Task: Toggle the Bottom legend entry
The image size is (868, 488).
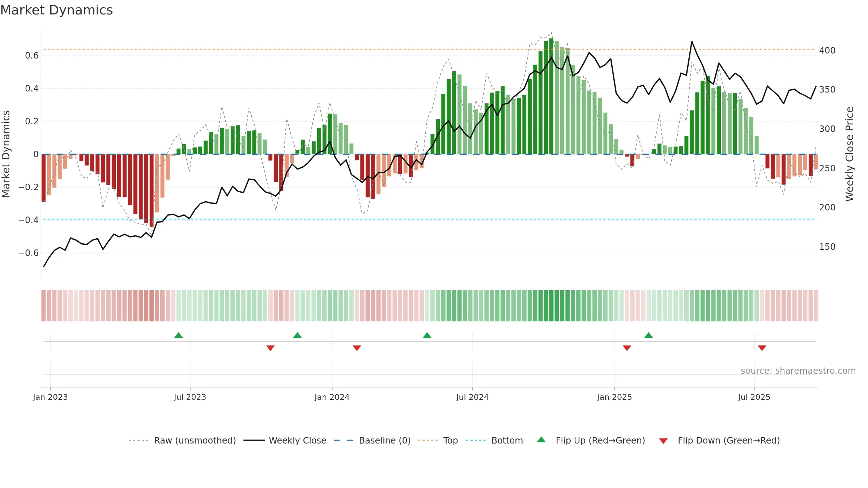Action: [494, 440]
